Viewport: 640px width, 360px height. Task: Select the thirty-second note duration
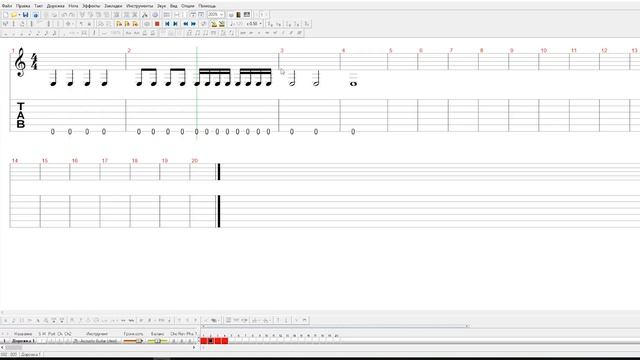click(x=46, y=33)
